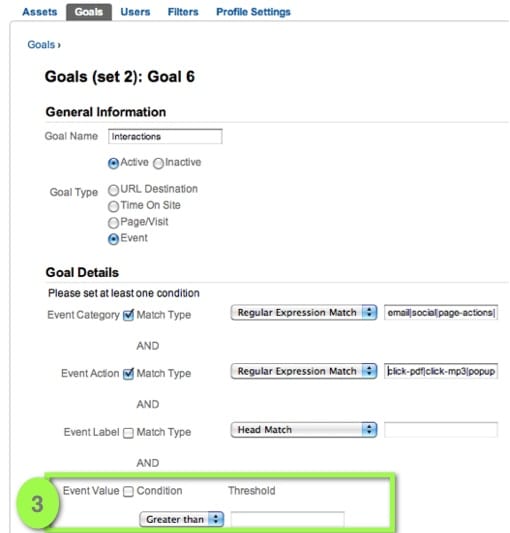
Task: Choose URL Destination goal type
Action: coord(113,190)
